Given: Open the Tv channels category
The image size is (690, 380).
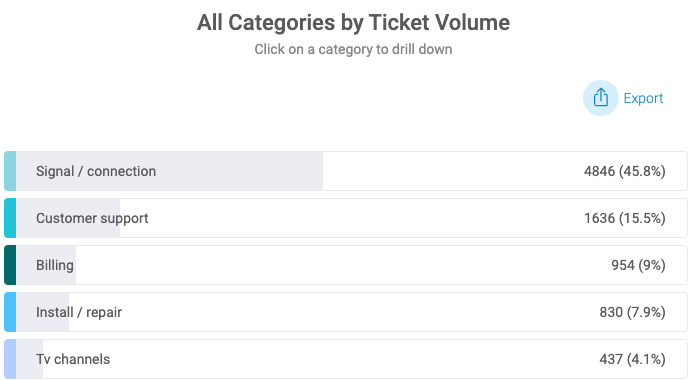Looking at the screenshot, I should point(345,359).
